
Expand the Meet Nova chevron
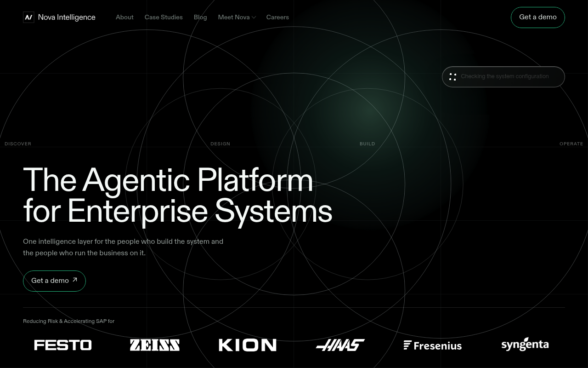pos(254,17)
